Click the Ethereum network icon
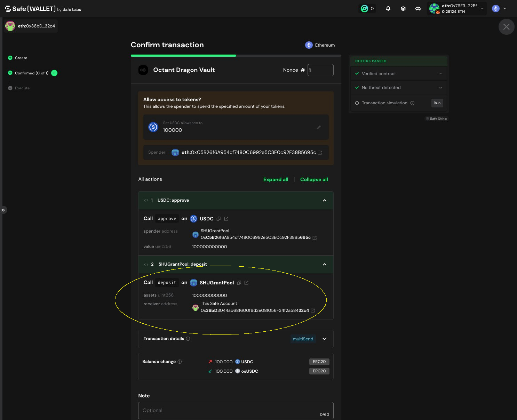 click(309, 45)
